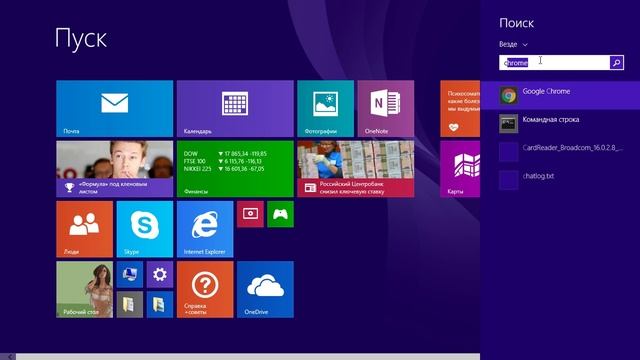
Task: Launch the Skype tile
Action: click(145, 229)
